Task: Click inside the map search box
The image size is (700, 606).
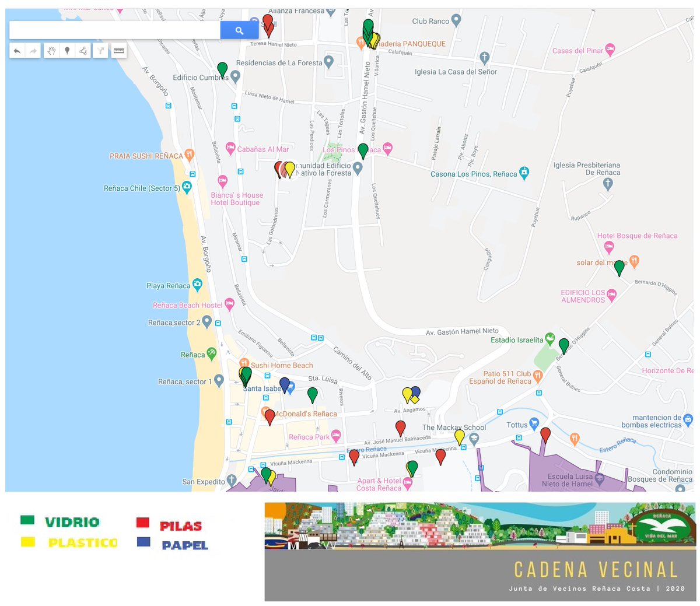Action: pyautogui.click(x=115, y=30)
